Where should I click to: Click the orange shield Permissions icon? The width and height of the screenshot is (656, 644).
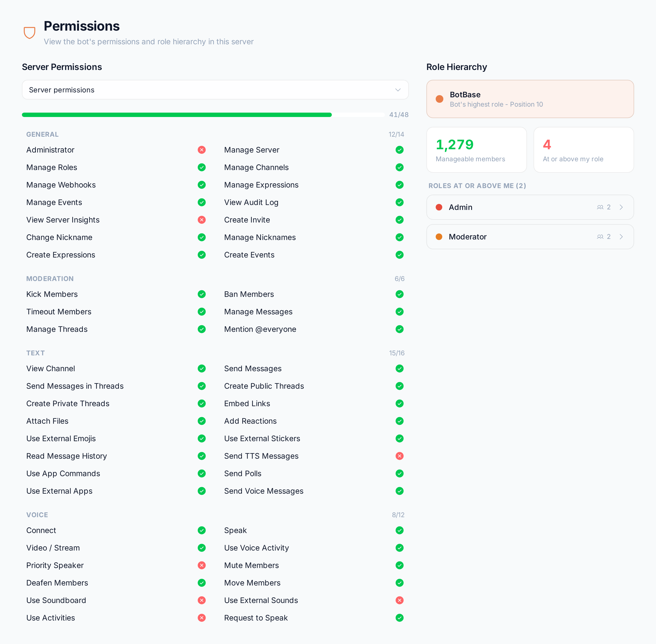(30, 33)
